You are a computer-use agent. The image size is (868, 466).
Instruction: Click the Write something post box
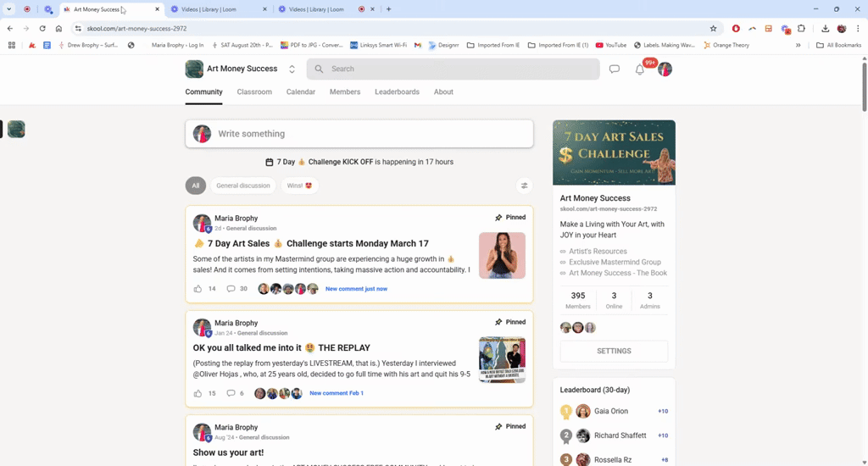pos(359,134)
